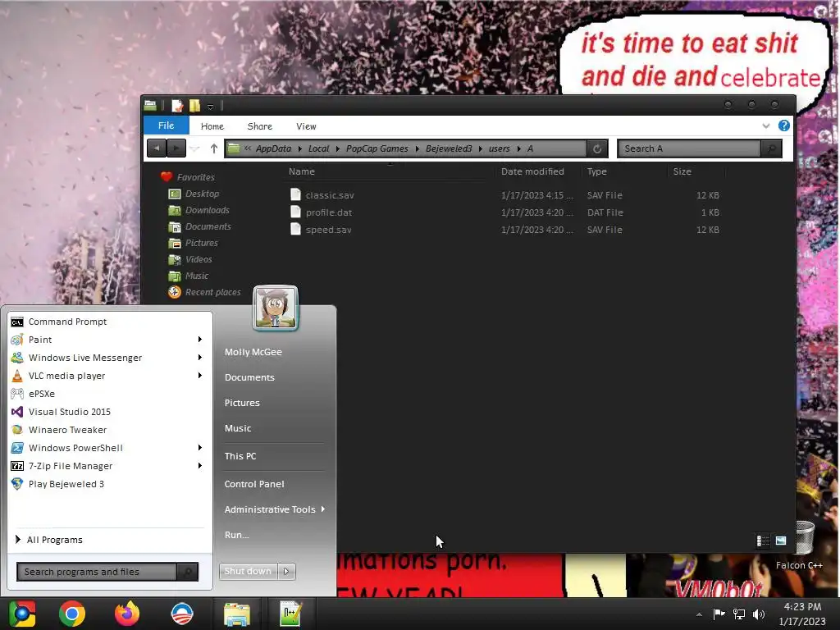Open the Run... dialog
Screen dimensions: 840x630
[x=236, y=535]
